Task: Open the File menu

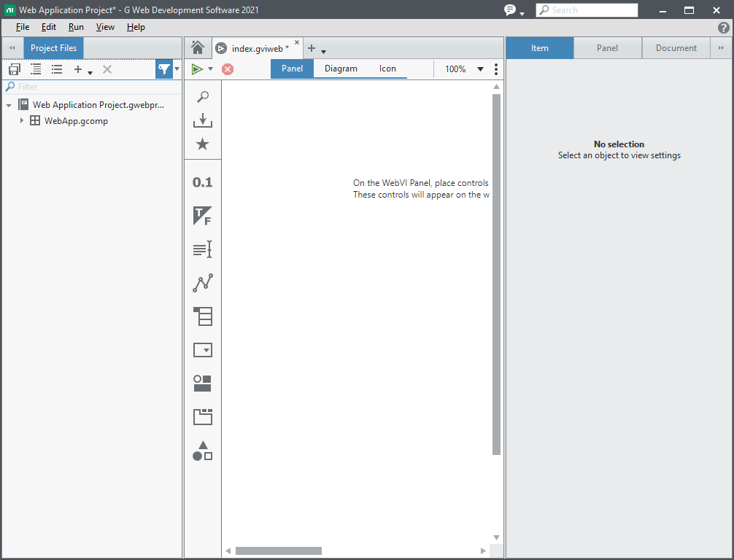Action: pos(23,27)
